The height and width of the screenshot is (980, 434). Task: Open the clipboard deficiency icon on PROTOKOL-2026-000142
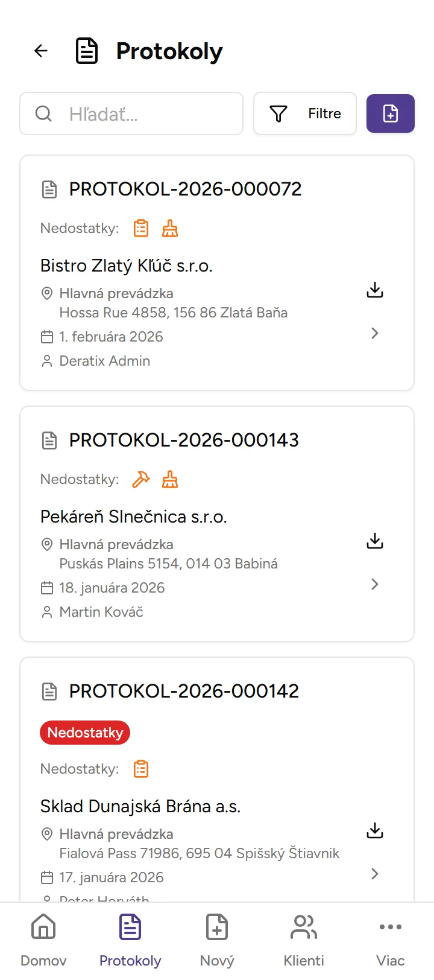coord(140,769)
